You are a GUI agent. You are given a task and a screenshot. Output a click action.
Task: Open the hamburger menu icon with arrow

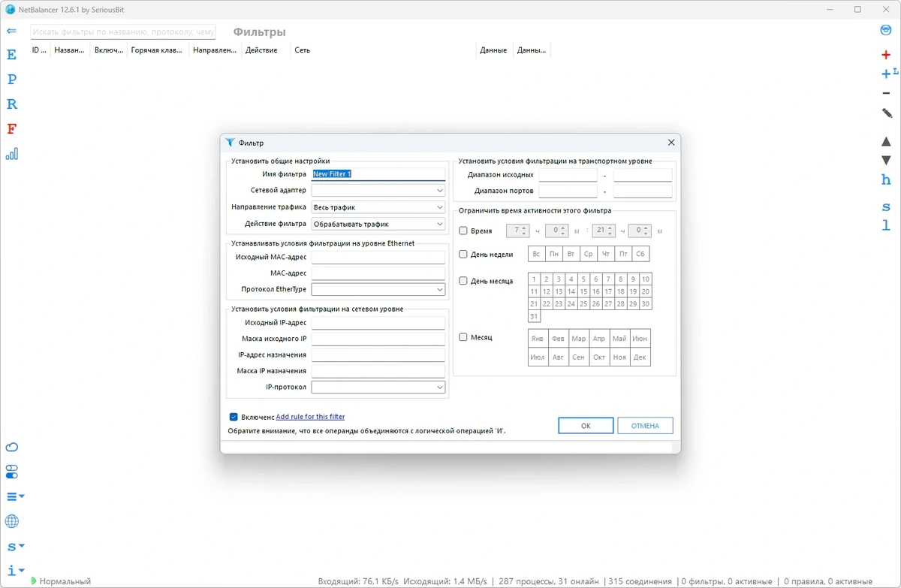[15, 496]
